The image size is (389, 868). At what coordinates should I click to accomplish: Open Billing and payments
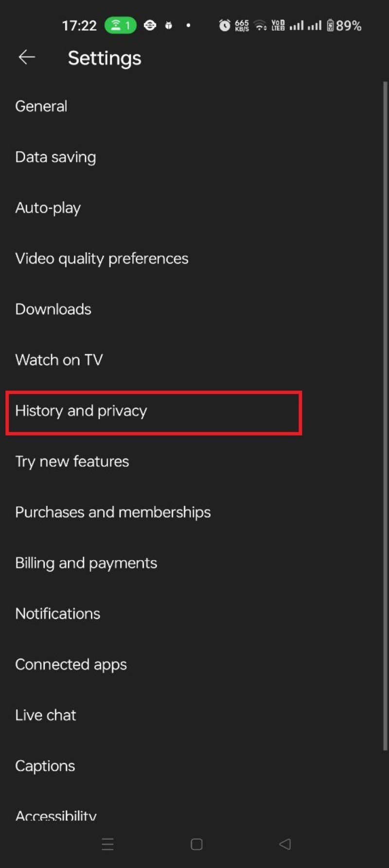86,563
